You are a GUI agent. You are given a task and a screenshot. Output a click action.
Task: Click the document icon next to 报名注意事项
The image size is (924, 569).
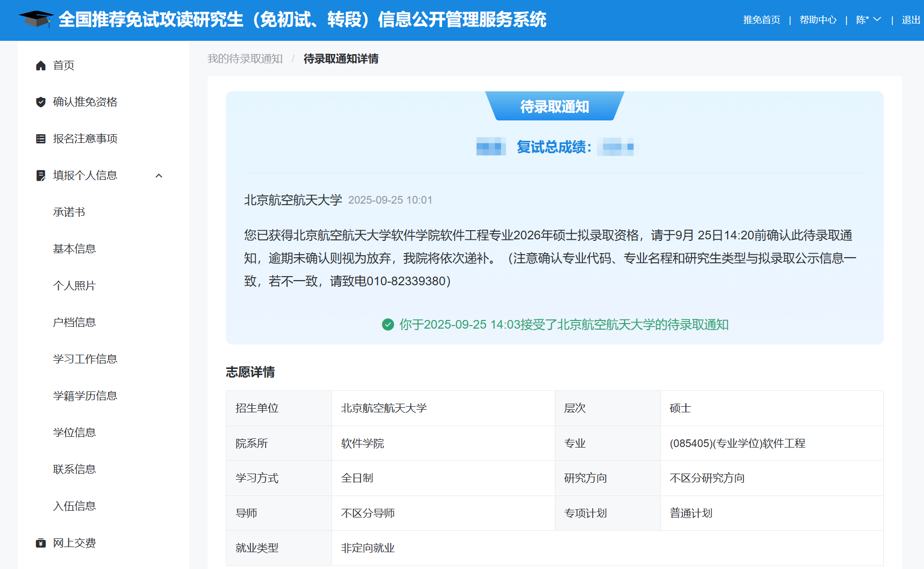point(41,138)
